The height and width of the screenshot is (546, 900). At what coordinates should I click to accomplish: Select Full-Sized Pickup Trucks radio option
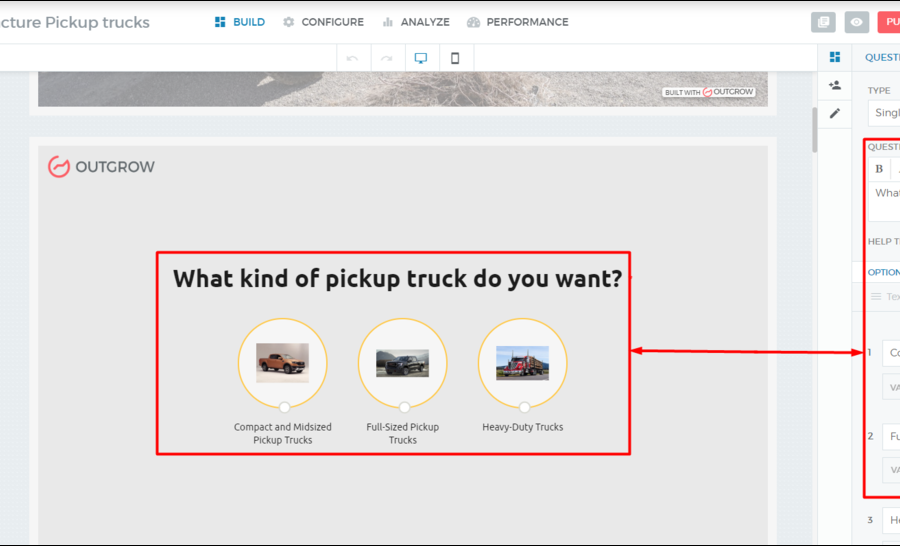point(404,407)
